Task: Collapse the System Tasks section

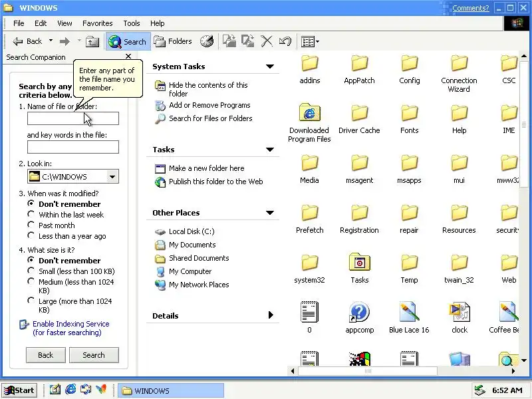Action: pos(270,66)
